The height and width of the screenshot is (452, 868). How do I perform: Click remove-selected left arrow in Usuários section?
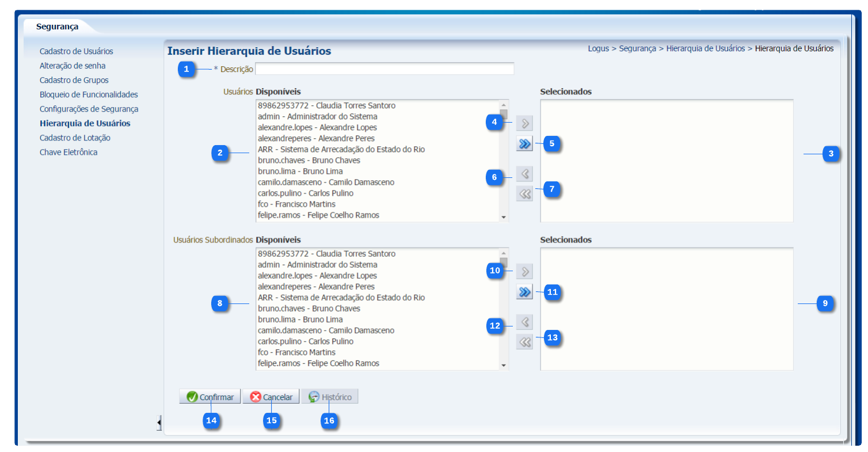point(524,174)
